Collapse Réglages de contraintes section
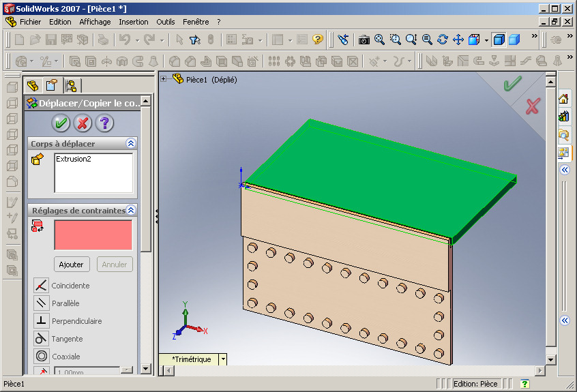The image size is (577, 392). tap(131, 211)
